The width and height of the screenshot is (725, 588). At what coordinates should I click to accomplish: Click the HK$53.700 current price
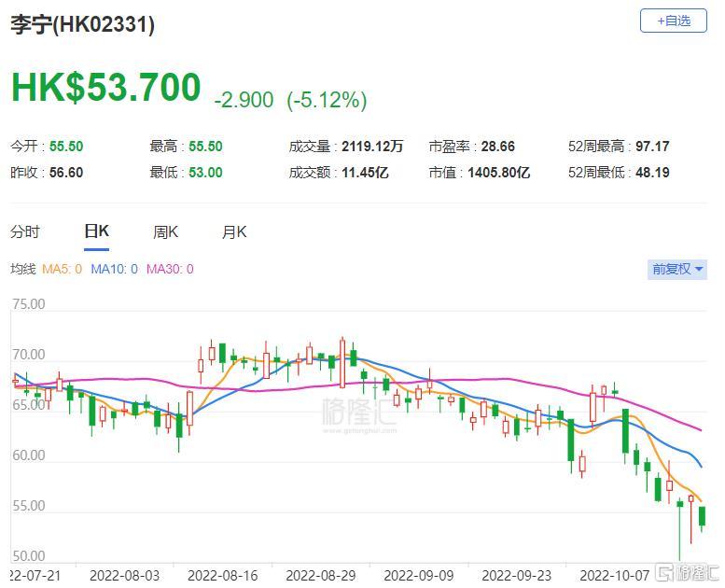click(x=105, y=88)
